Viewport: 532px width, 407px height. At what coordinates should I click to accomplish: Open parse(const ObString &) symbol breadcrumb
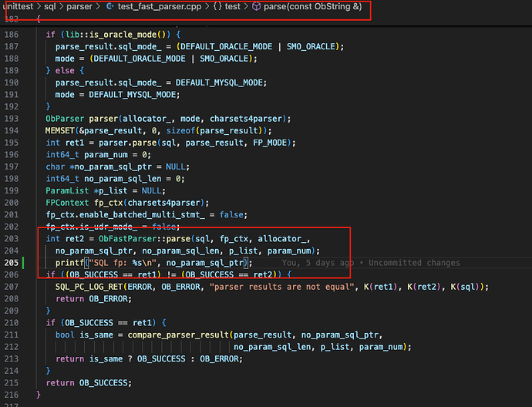point(311,8)
